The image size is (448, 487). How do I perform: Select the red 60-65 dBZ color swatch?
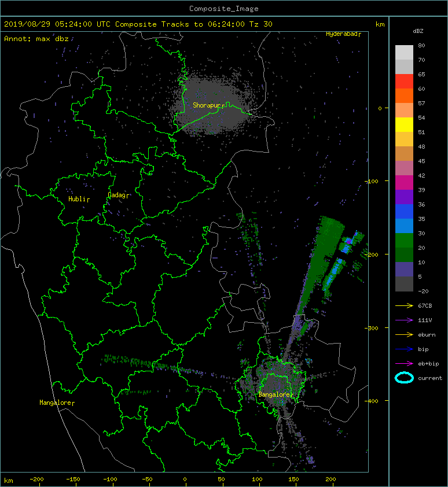[x=404, y=82]
